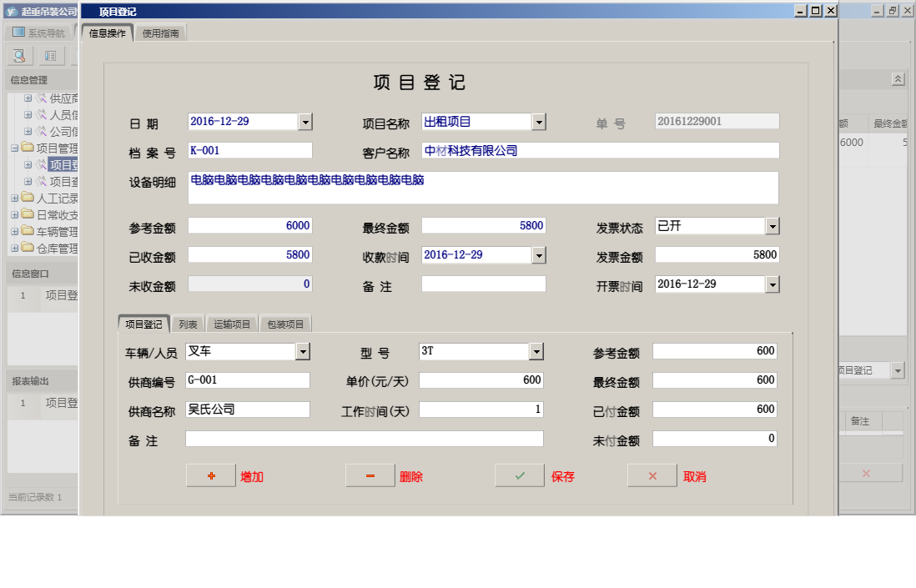Switch to the 使用指南 tab
This screenshot has width=916, height=588.
160,34
